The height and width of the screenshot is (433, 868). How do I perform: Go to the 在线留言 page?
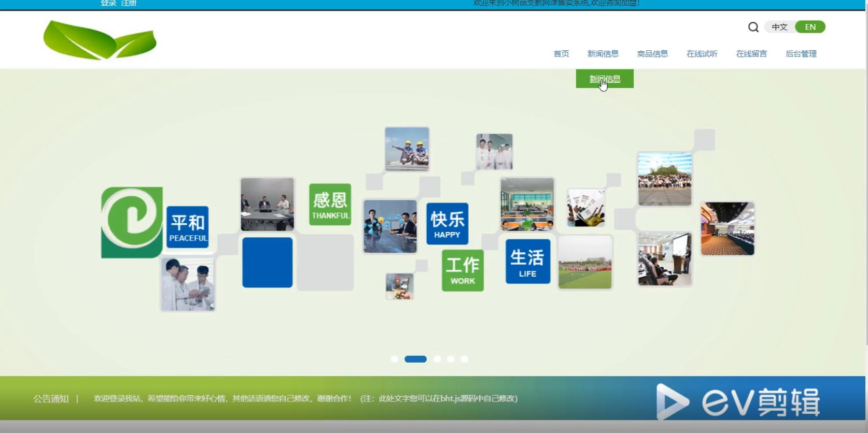coord(751,54)
